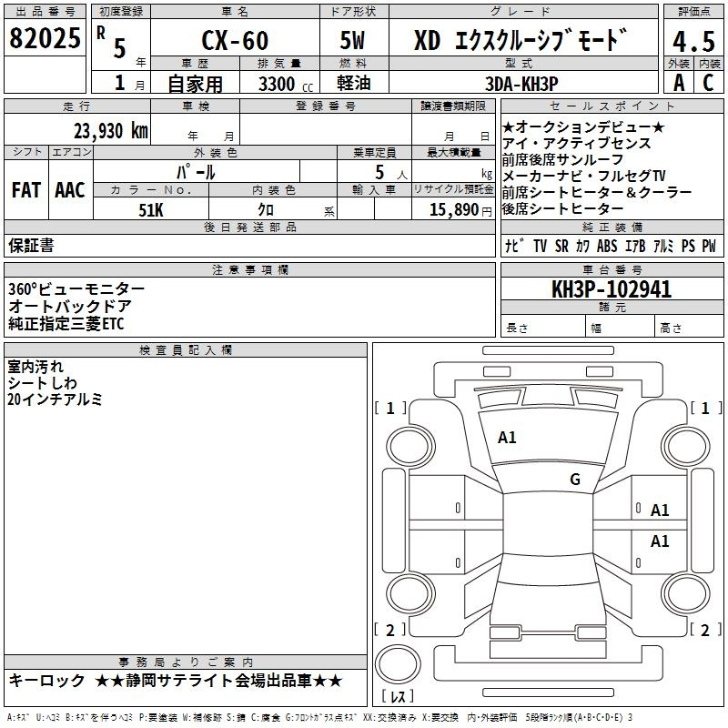Viewport: 728px width, 728px height.
Task: Click the FAT shift type cell
Action: (26, 190)
